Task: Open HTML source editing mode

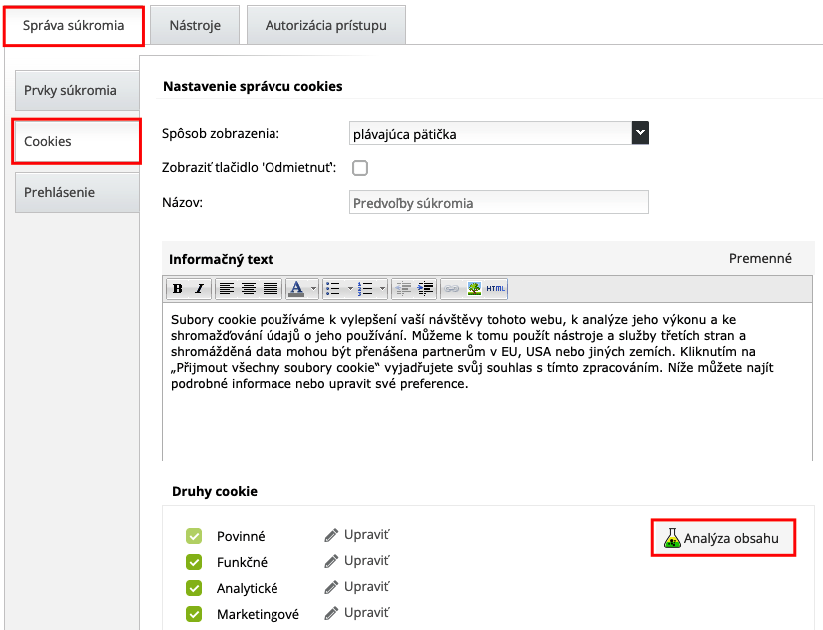Action: click(496, 289)
